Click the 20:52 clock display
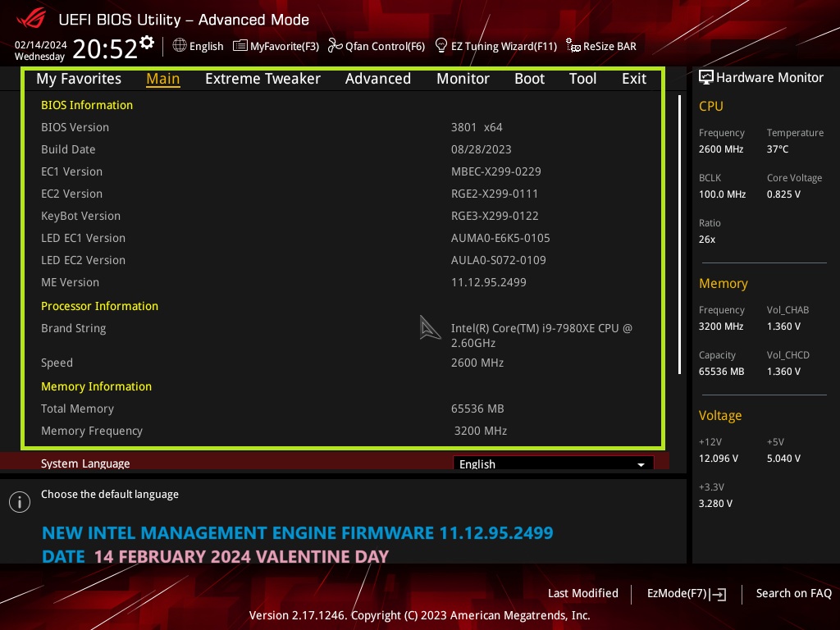840x630 pixels. (105, 49)
